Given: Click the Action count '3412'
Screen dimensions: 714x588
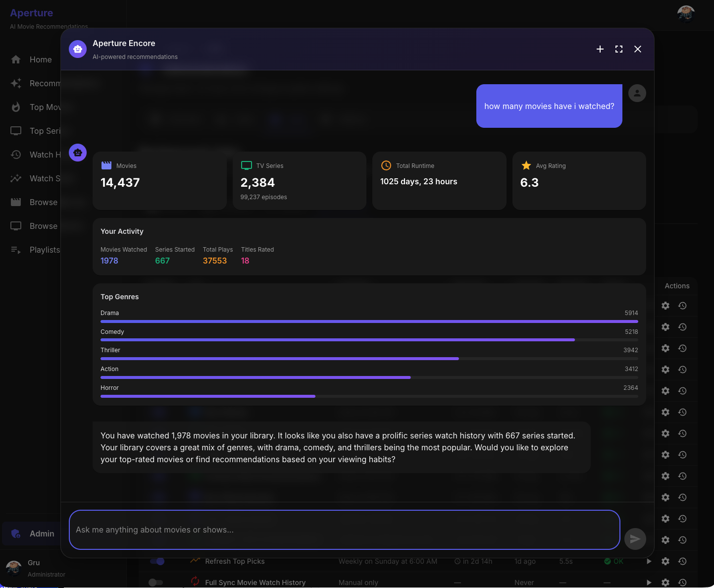Looking at the screenshot, I should 631,369.
